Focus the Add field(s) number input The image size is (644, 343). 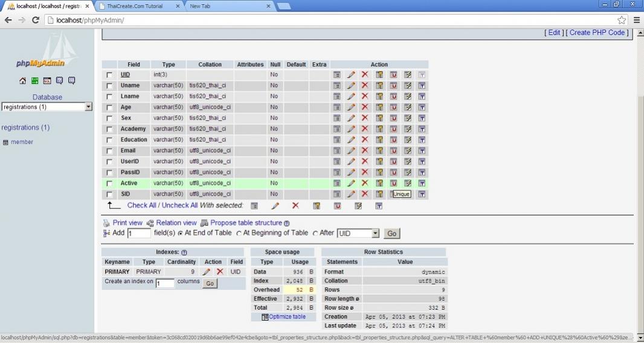click(139, 233)
